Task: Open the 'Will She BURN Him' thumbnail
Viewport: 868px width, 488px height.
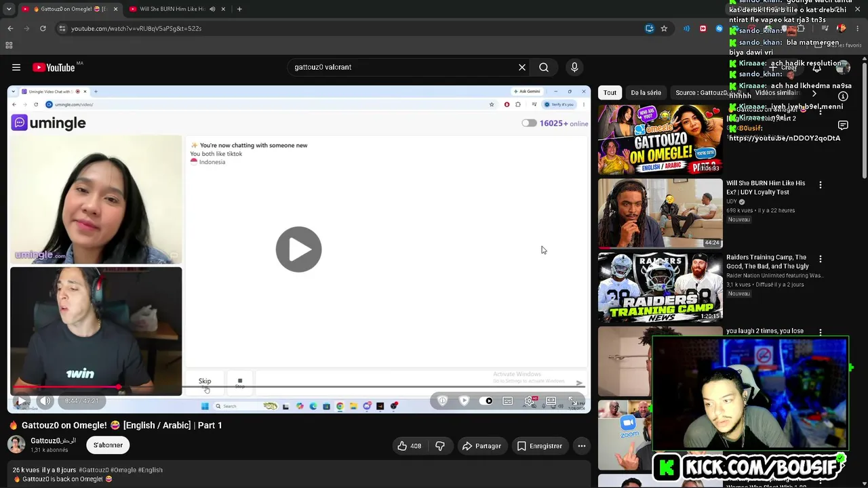Action: [x=660, y=213]
